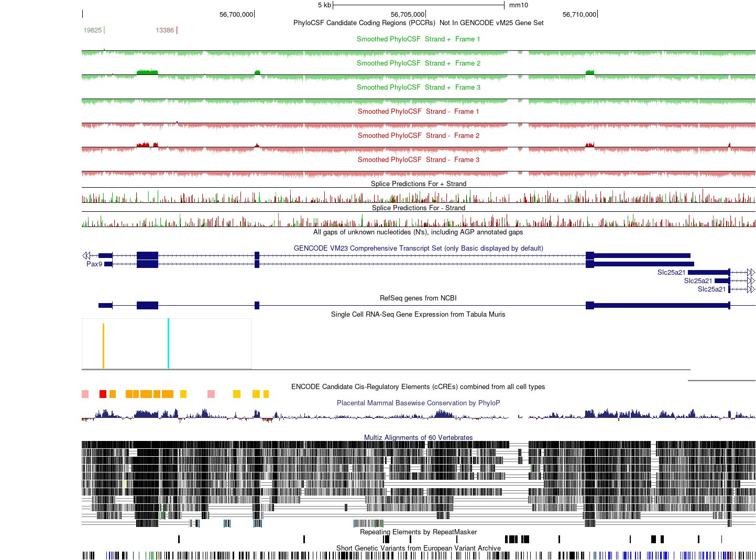Viewport: 756px width, 560px height.
Task: Open Smoothed PhyloCSF Strand + Frame 1 title
Action: pos(418,39)
